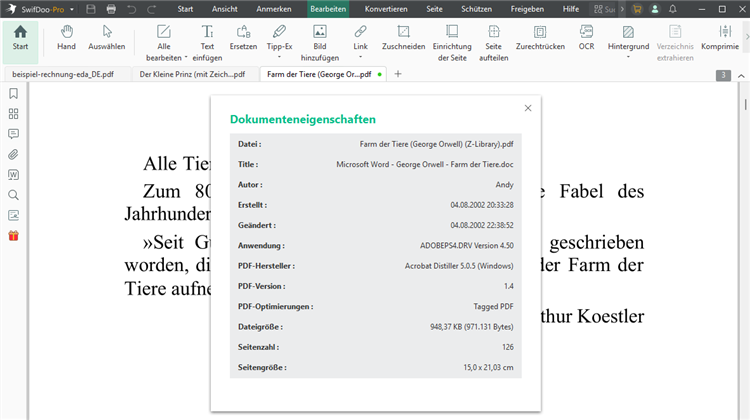This screenshot has width=750, height=420.
Task: Open the shopping cart icon
Action: tap(637, 9)
